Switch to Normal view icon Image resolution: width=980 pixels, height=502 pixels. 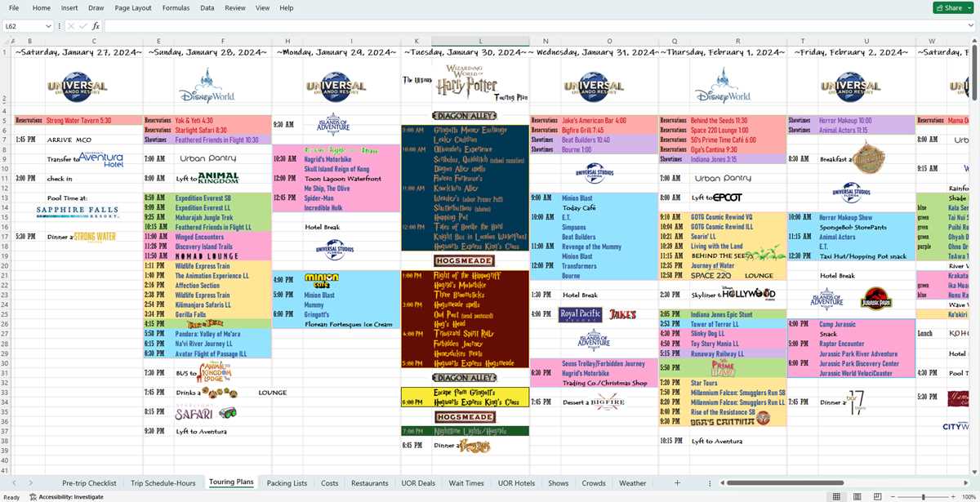(836, 496)
